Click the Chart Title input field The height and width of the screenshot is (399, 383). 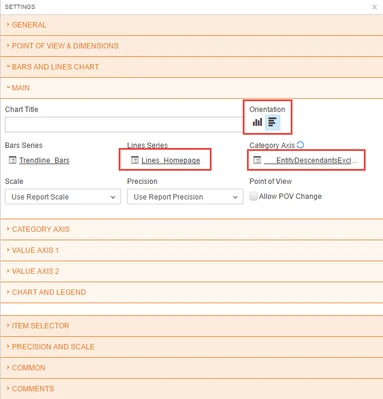tap(123, 125)
